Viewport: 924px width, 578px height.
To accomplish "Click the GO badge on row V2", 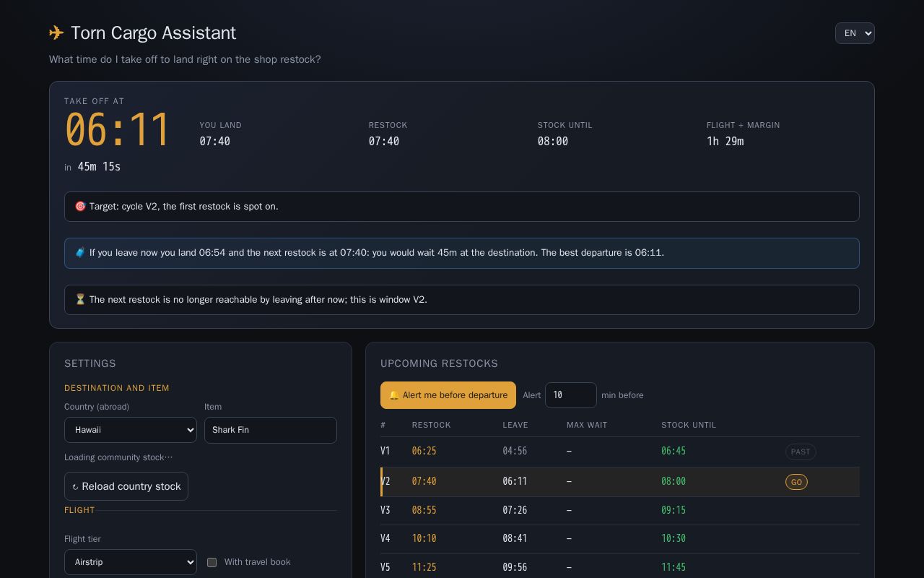I will tap(796, 482).
